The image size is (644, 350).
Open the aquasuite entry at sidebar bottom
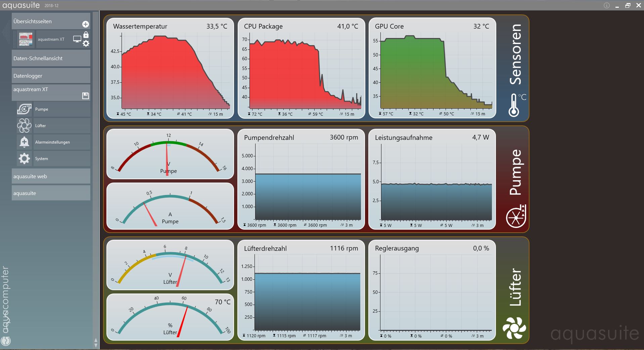tap(50, 193)
